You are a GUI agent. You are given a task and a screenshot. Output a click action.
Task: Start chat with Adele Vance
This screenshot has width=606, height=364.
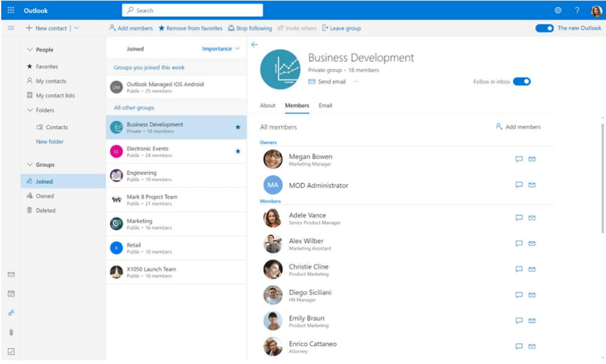point(519,218)
